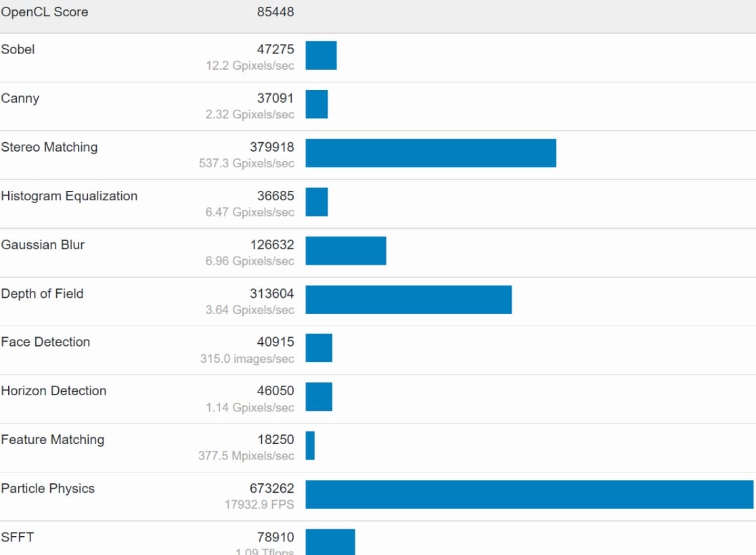This screenshot has height=555, width=756.
Task: Click the Face Detection row label
Action: click(x=45, y=342)
